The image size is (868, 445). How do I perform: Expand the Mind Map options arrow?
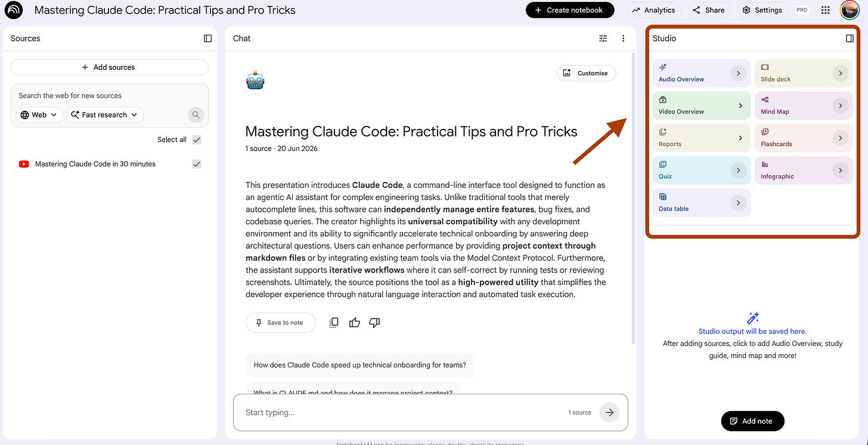point(840,106)
